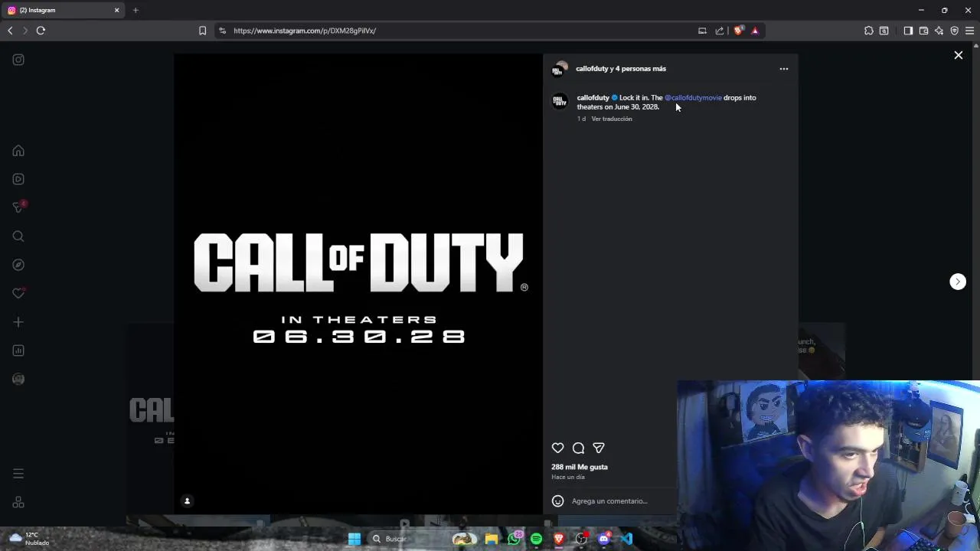980x551 pixels.
Task: Open the profile avatar in the sidebar
Action: [18, 379]
